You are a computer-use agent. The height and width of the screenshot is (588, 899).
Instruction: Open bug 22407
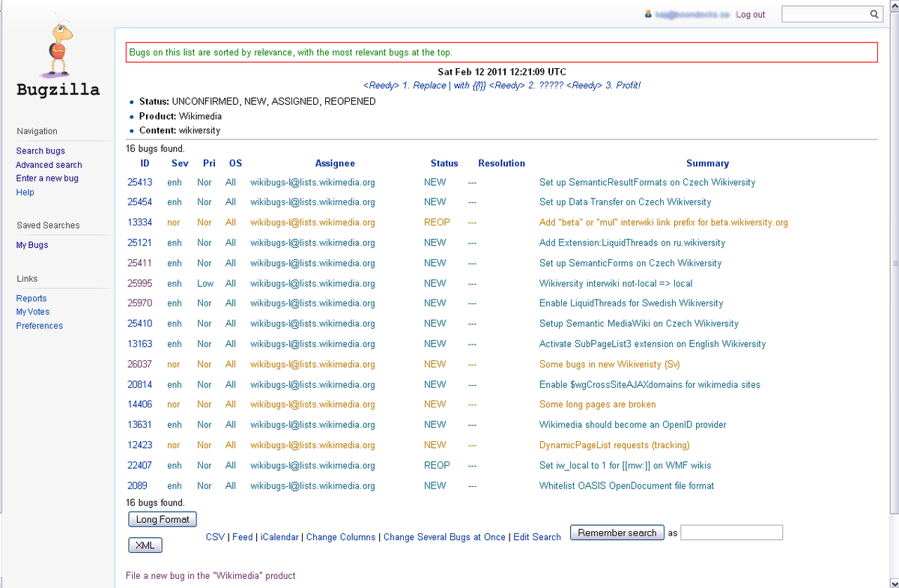(139, 465)
